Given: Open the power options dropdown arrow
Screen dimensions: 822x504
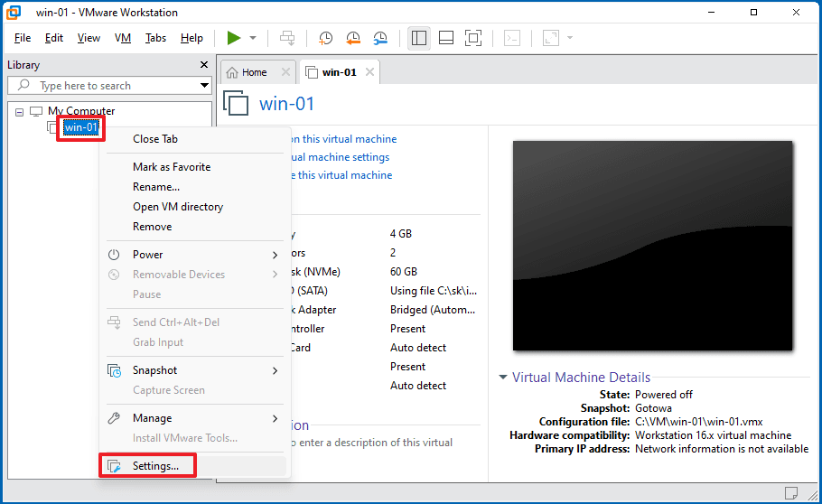Looking at the screenshot, I should point(253,38).
